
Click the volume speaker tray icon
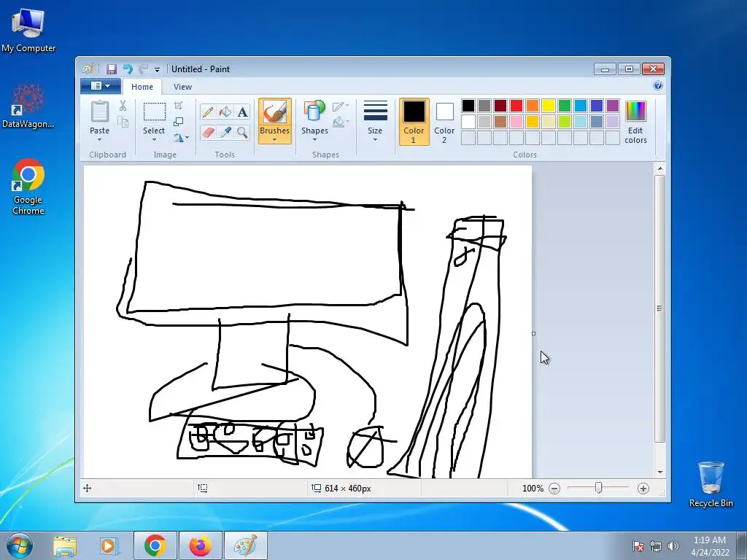[x=673, y=547]
